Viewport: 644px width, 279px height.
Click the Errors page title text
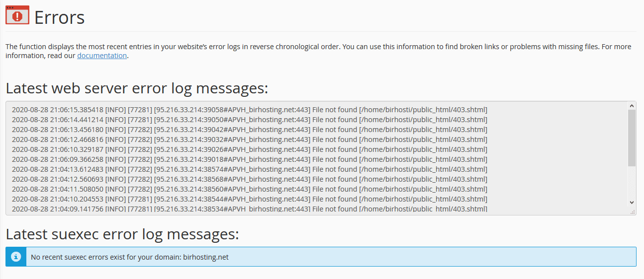coord(59,17)
